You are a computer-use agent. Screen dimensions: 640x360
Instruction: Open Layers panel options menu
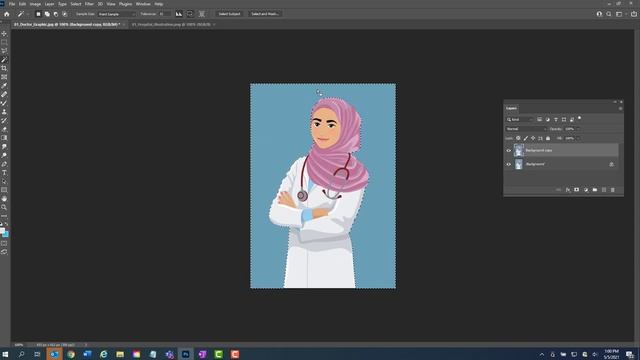point(620,109)
